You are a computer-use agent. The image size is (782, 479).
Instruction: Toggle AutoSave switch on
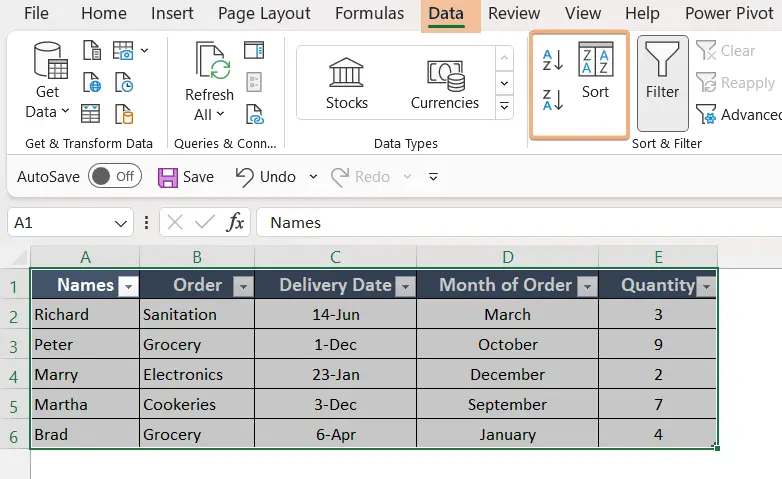point(115,176)
